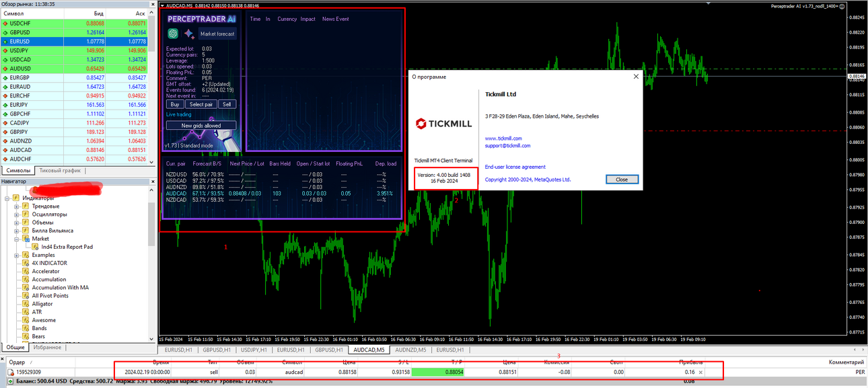Click the Market Watch vertical scrollbar
The width and height of the screenshot is (868, 388).
152,87
